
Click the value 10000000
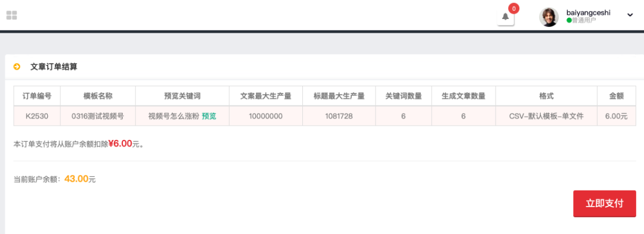[266, 116]
